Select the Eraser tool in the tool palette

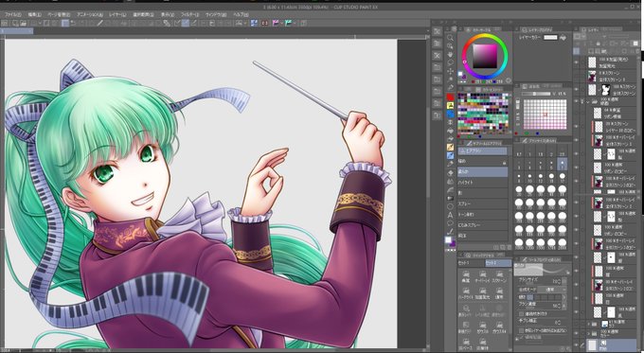450,172
